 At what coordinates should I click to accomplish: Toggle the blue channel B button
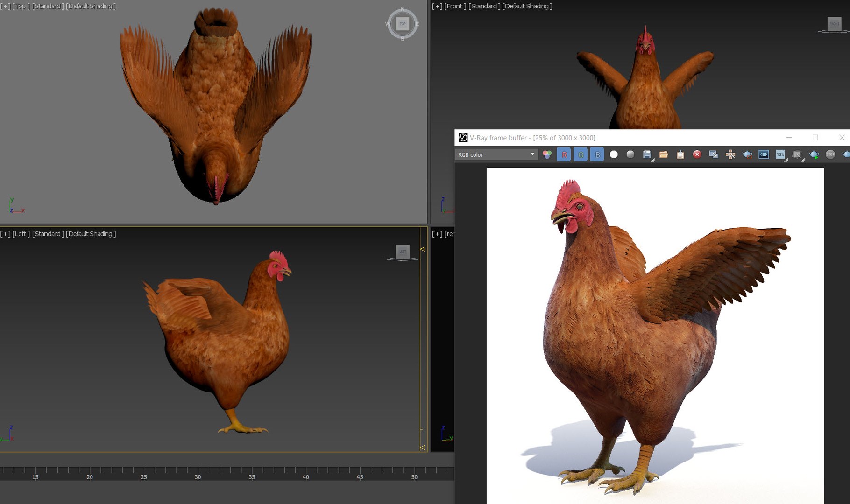pyautogui.click(x=597, y=154)
